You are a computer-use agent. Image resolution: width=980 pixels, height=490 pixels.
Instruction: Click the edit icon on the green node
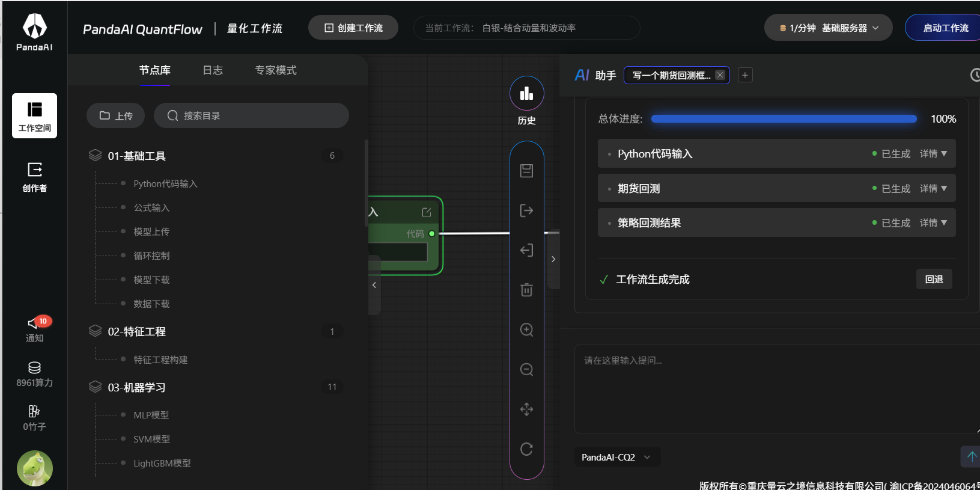427,212
